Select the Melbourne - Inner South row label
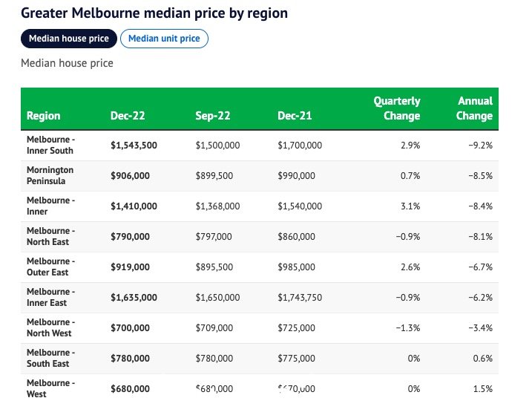This screenshot has height=418, width=532. (51, 145)
